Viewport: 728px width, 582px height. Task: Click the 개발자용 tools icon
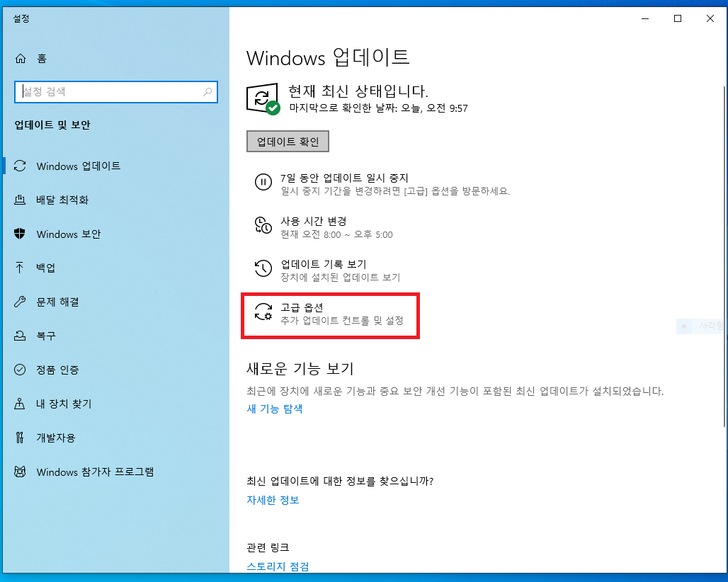coord(20,437)
